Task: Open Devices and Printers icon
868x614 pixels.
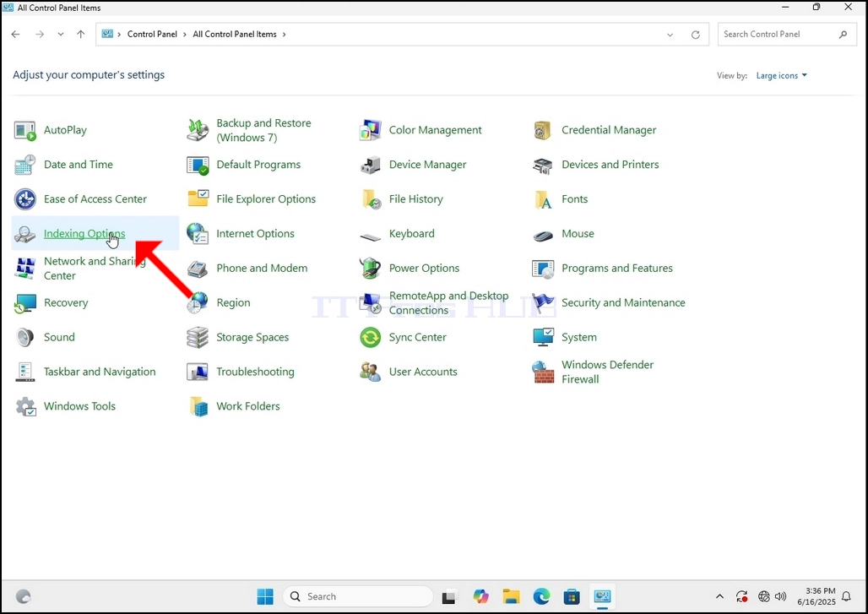Action: [x=542, y=165]
